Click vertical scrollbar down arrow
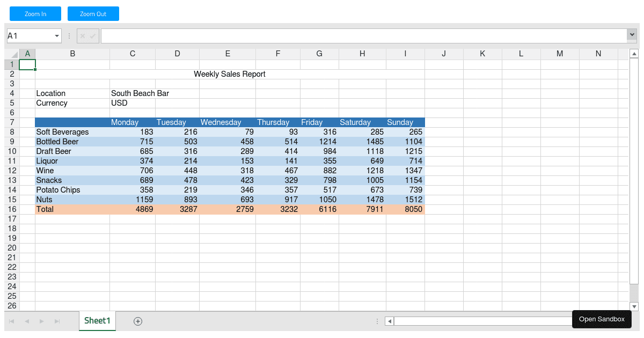 [x=634, y=306]
